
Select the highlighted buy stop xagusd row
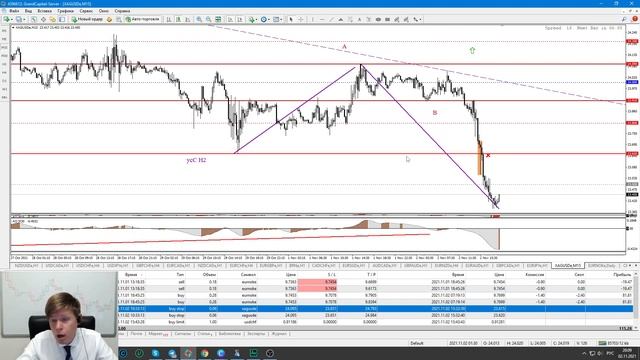pyautogui.click(x=376, y=309)
